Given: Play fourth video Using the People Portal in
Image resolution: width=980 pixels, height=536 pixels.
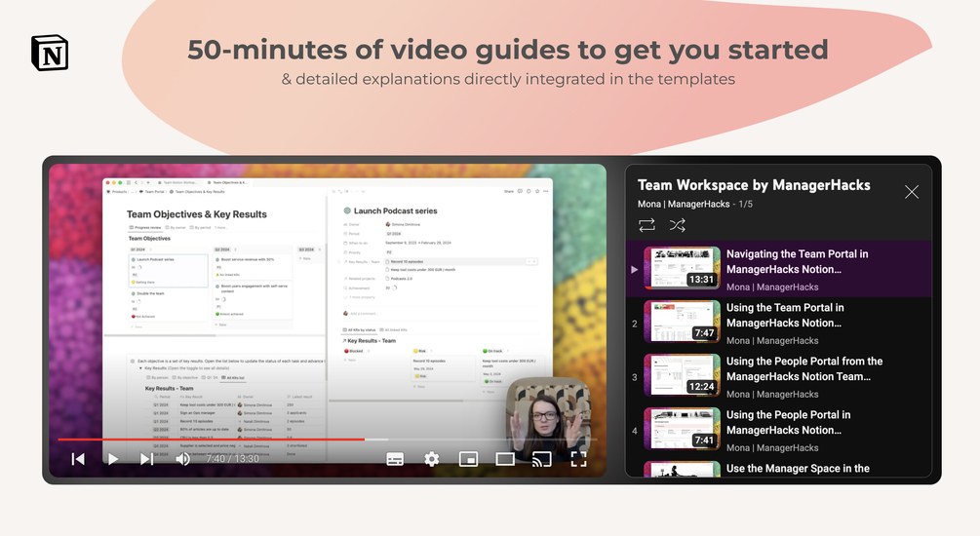Looking at the screenshot, I should pyautogui.click(x=788, y=423).
